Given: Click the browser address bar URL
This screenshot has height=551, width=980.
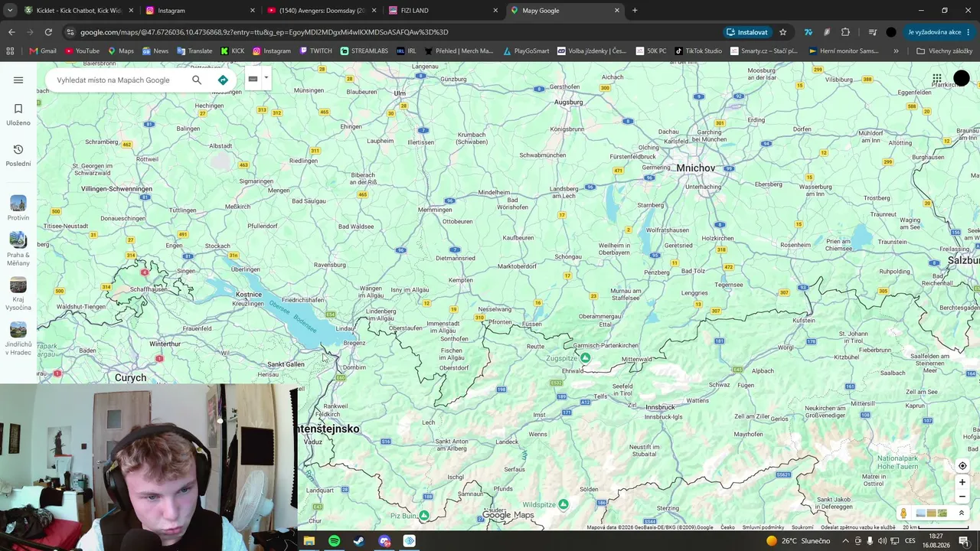Looking at the screenshot, I should [264, 32].
